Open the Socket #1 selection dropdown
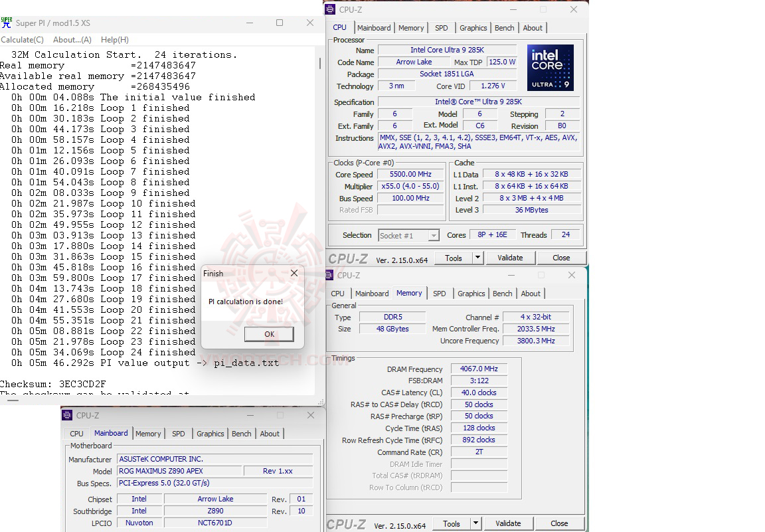Viewport: 765px width, 532px height. coord(435,235)
